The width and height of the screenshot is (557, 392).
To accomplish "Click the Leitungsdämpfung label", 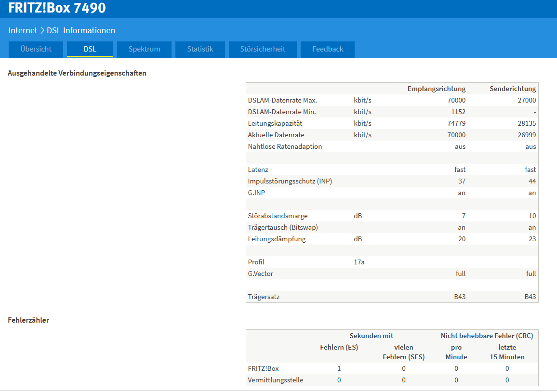I will pos(277,239).
